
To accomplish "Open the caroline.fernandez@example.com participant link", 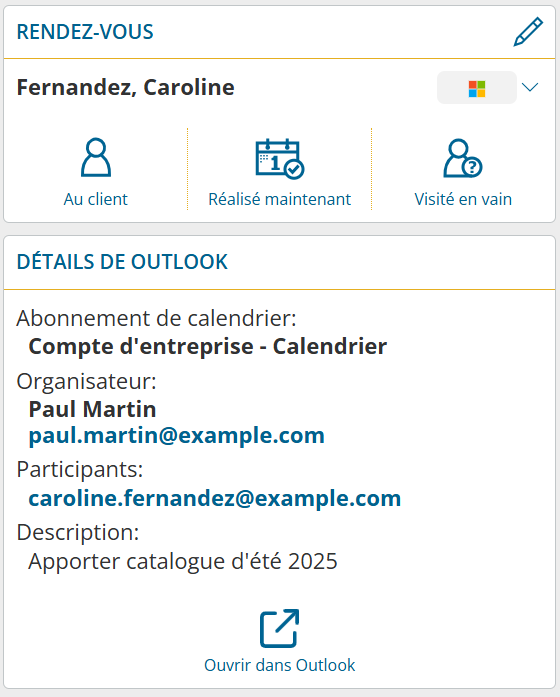I will click(215, 498).
